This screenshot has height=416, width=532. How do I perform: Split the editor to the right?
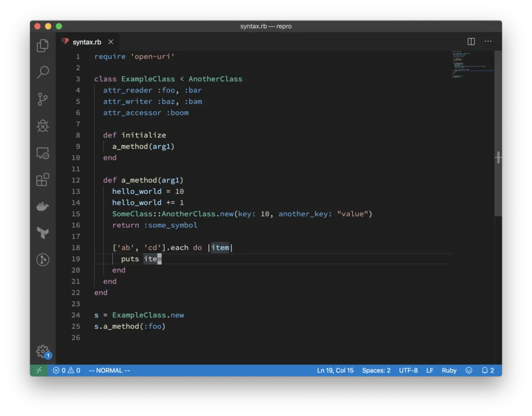[471, 42]
